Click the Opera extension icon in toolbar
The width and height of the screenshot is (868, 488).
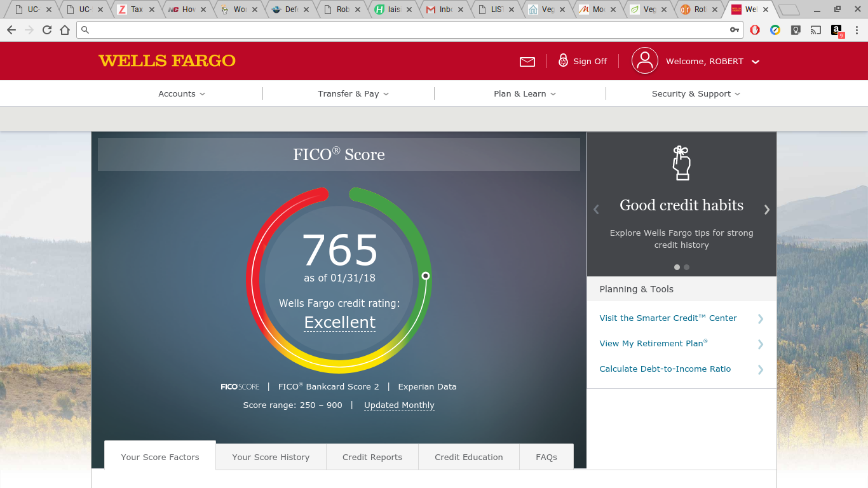[x=755, y=30]
